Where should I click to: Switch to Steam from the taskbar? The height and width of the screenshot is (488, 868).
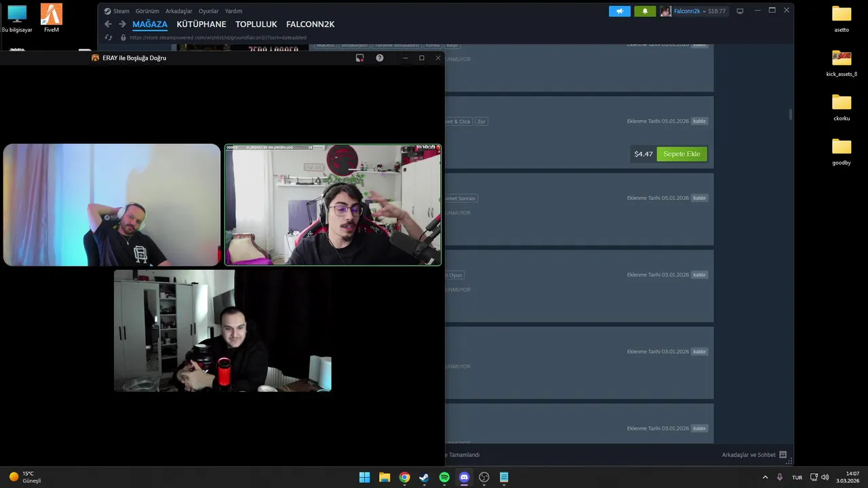click(x=425, y=477)
